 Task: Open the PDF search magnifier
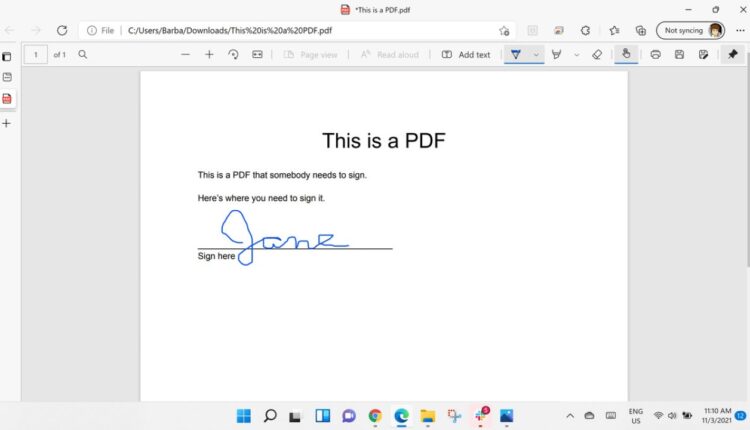coord(83,55)
